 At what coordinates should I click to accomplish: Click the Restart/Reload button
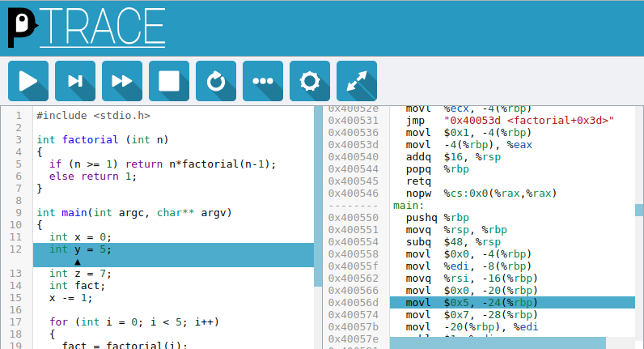(216, 81)
